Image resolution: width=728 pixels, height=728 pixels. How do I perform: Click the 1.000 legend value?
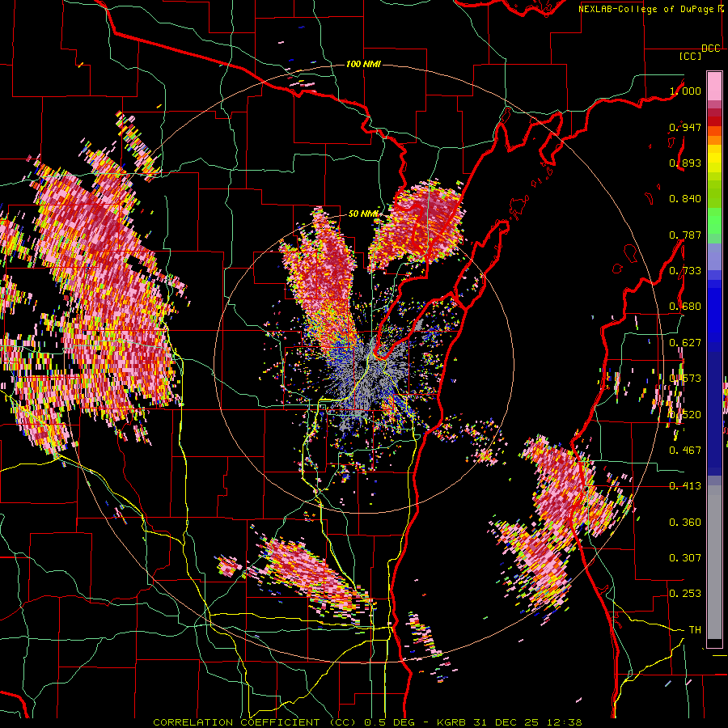point(685,91)
